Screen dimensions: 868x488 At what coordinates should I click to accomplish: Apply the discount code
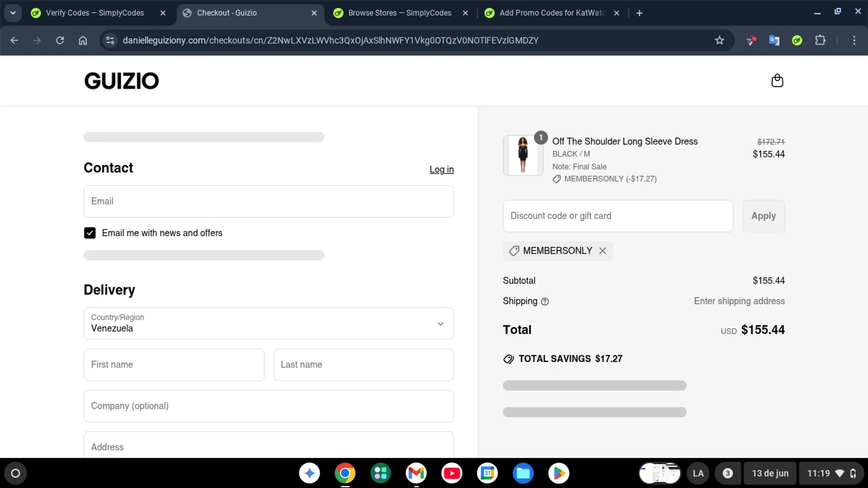(763, 216)
